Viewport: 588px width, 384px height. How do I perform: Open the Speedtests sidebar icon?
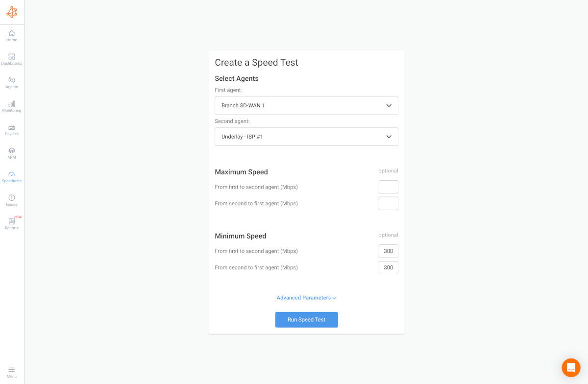[x=11, y=176]
